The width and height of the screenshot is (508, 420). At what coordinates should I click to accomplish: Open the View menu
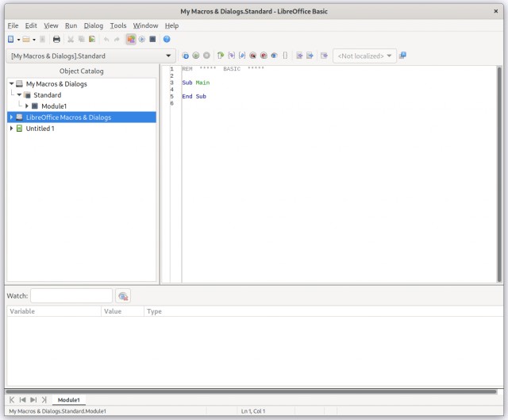[51, 25]
